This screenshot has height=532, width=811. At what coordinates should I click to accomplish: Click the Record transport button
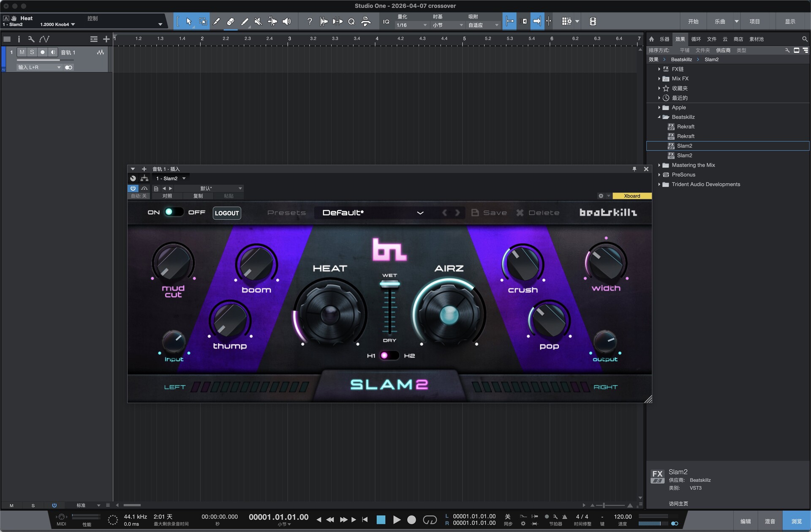pos(411,520)
